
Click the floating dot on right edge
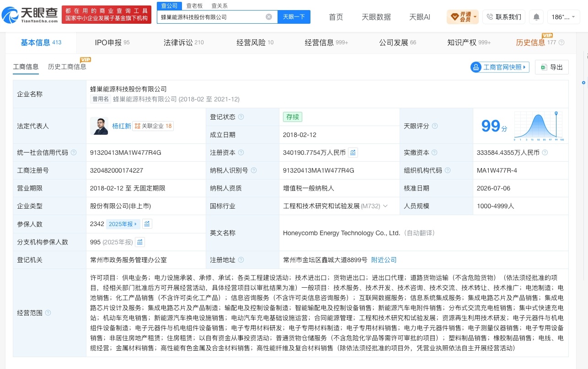[x=583, y=83]
